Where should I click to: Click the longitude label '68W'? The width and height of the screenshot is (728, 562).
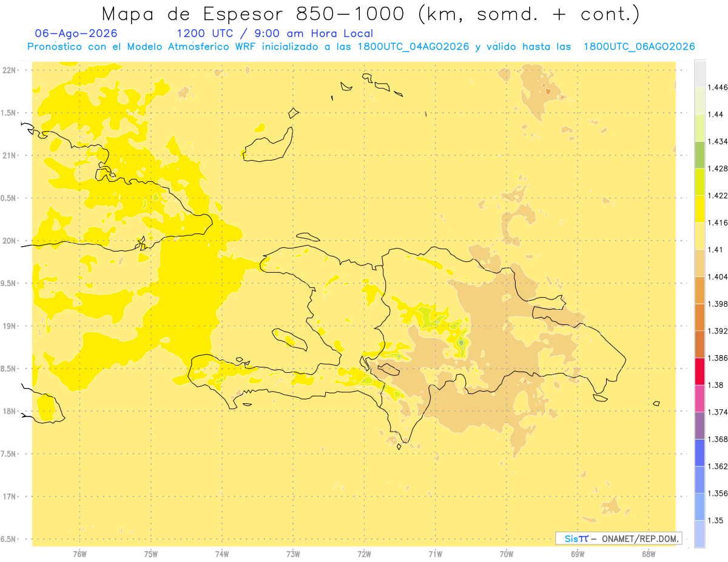pos(649,554)
